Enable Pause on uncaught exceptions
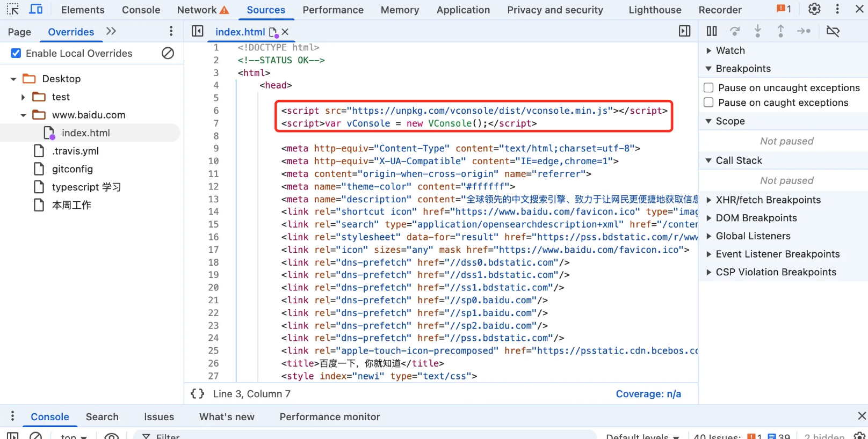The image size is (868, 439). 708,87
